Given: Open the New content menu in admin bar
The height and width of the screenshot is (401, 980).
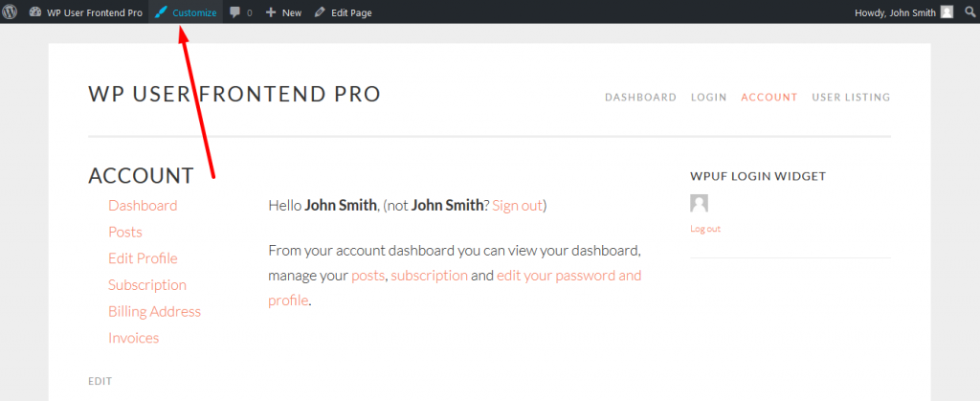Looking at the screenshot, I should click(283, 12).
